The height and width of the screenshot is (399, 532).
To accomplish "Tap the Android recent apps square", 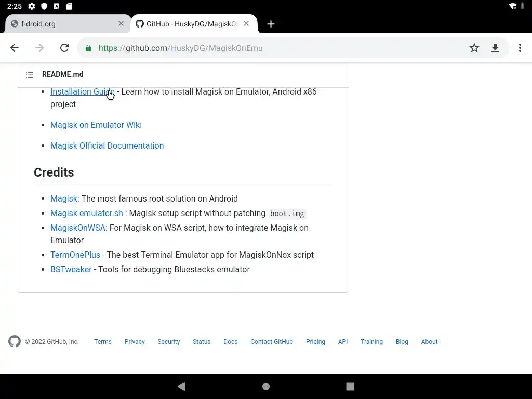I will (350, 387).
